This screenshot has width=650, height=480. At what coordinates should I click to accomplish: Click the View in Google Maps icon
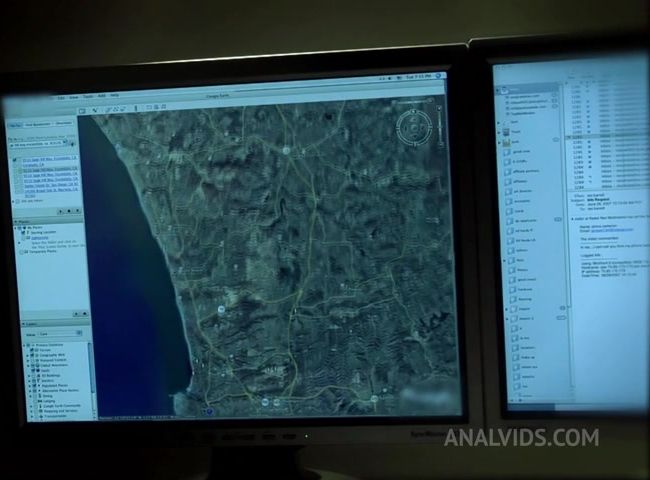click(x=163, y=107)
